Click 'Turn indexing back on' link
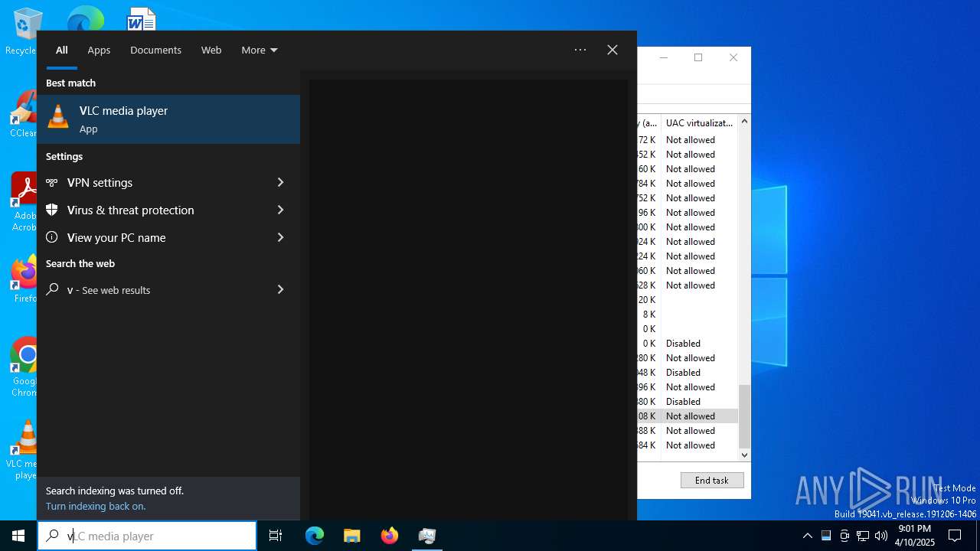The width and height of the screenshot is (980, 551). pyautogui.click(x=96, y=506)
